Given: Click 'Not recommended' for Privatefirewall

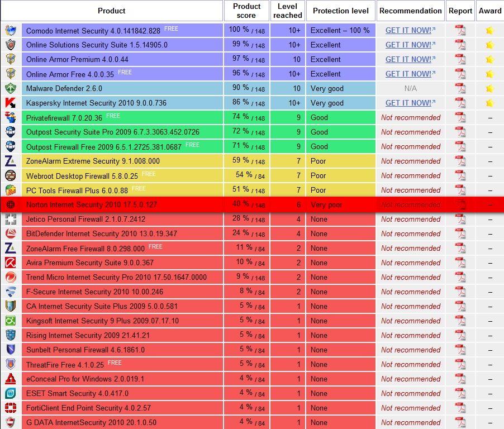Looking at the screenshot, I should click(x=411, y=118).
